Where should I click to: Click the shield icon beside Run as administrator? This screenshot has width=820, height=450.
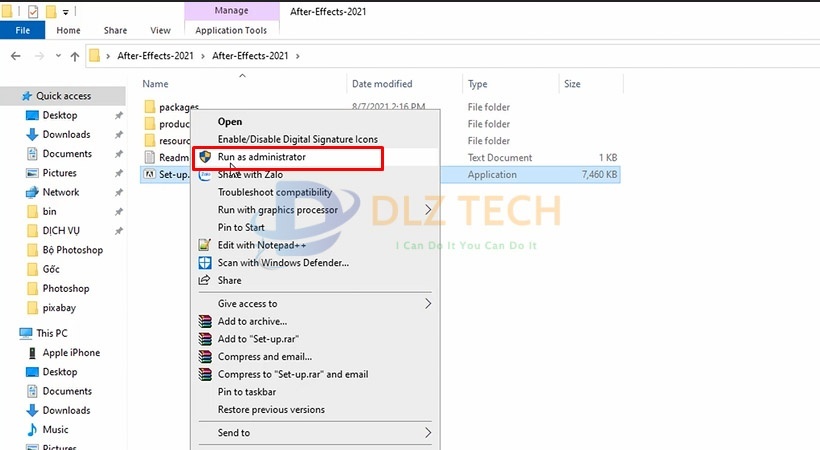pyautogui.click(x=205, y=157)
